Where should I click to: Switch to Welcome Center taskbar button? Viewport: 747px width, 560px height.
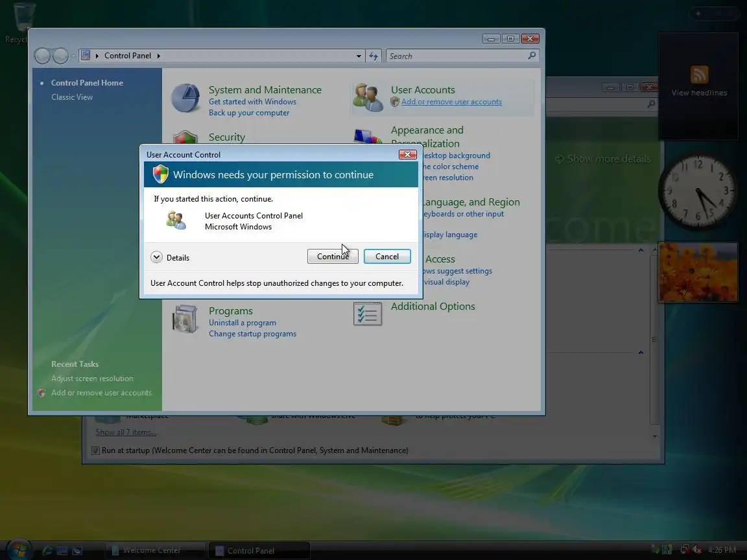[x=154, y=550]
